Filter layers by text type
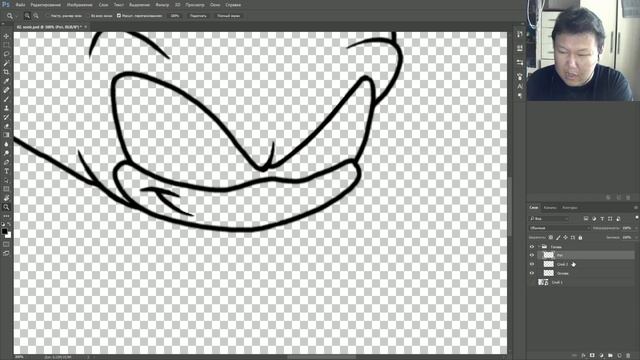The image size is (640, 360). click(602, 219)
